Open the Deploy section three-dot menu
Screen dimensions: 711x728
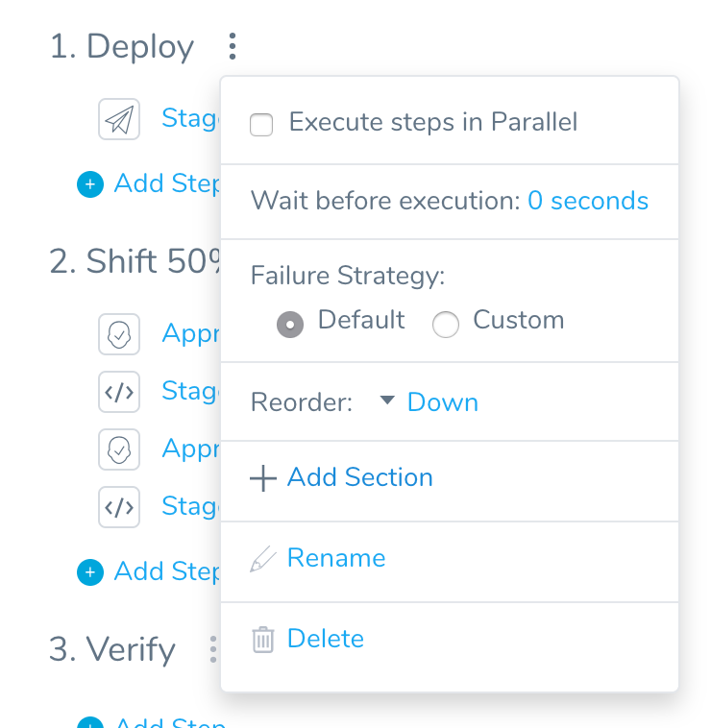point(233,46)
